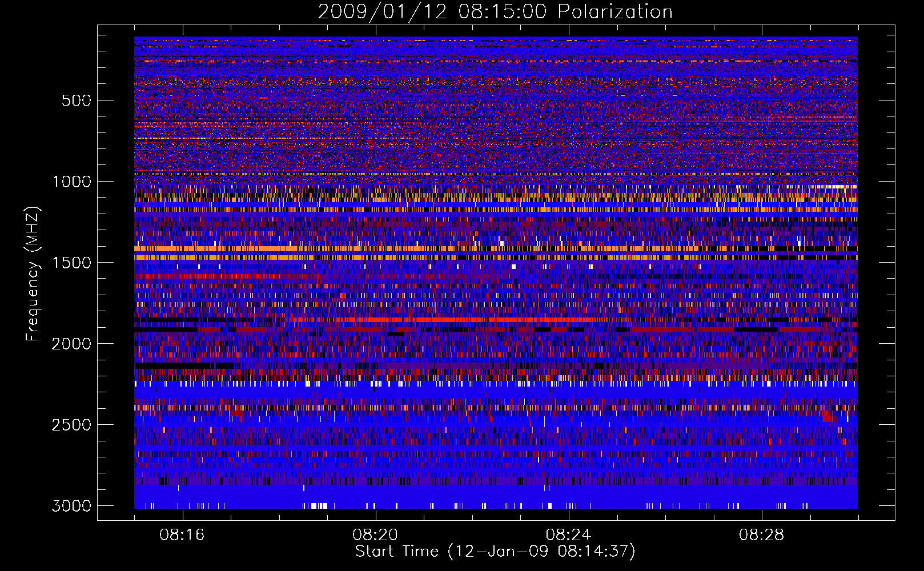The height and width of the screenshot is (571, 924).
Task: Click the 1000 frequency tick label
Action: (71, 182)
